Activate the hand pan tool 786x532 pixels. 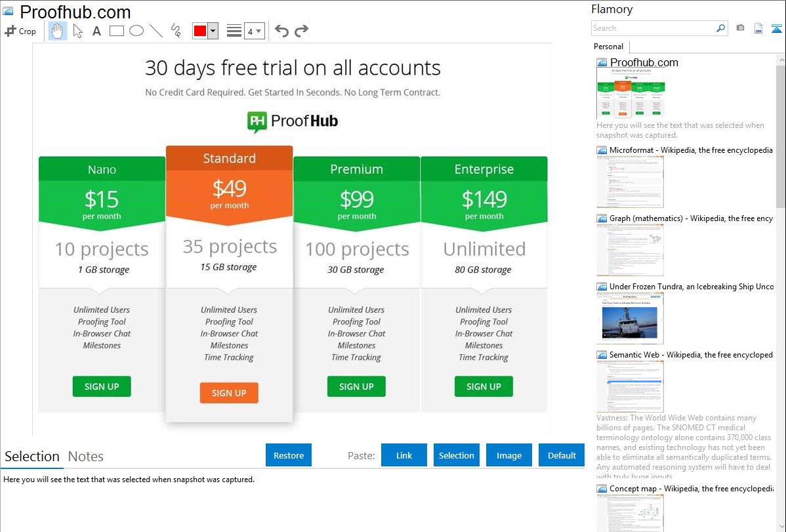pyautogui.click(x=58, y=31)
